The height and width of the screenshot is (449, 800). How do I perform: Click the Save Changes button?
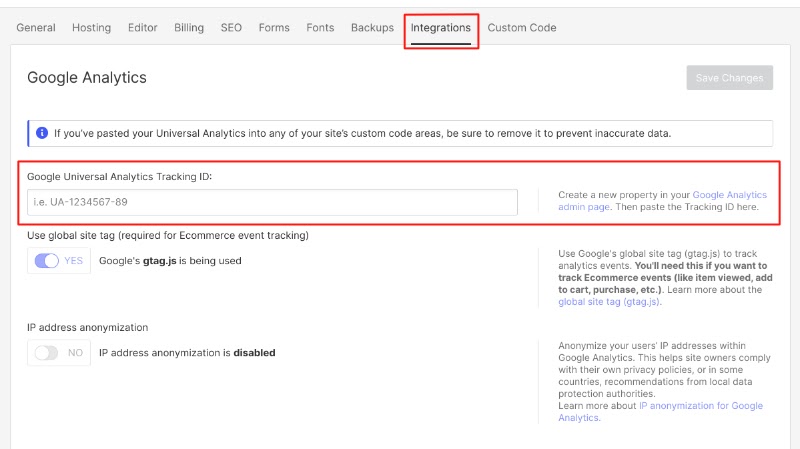730,78
